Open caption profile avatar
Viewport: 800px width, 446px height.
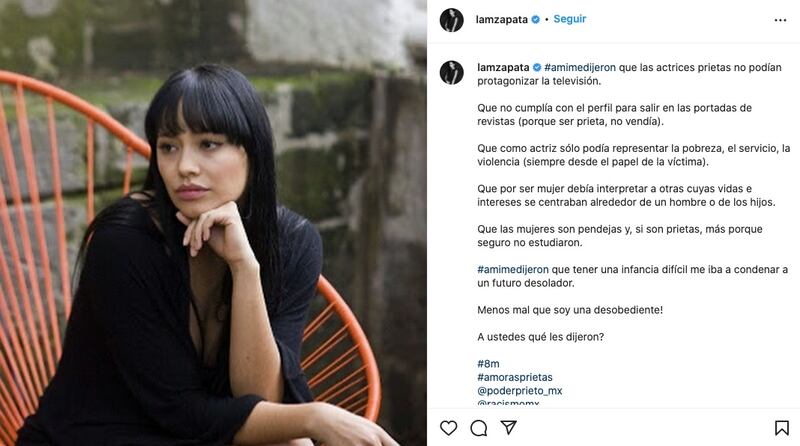452,72
